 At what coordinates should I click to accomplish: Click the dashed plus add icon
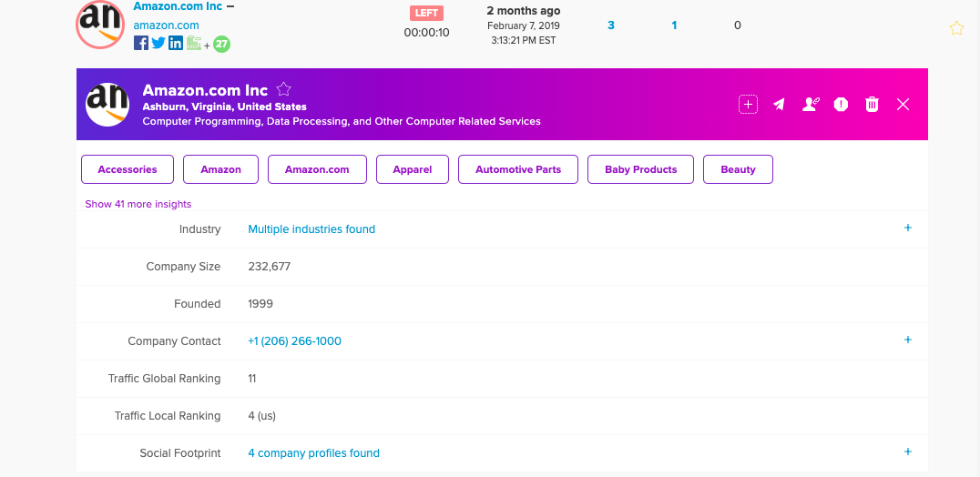pyautogui.click(x=748, y=105)
